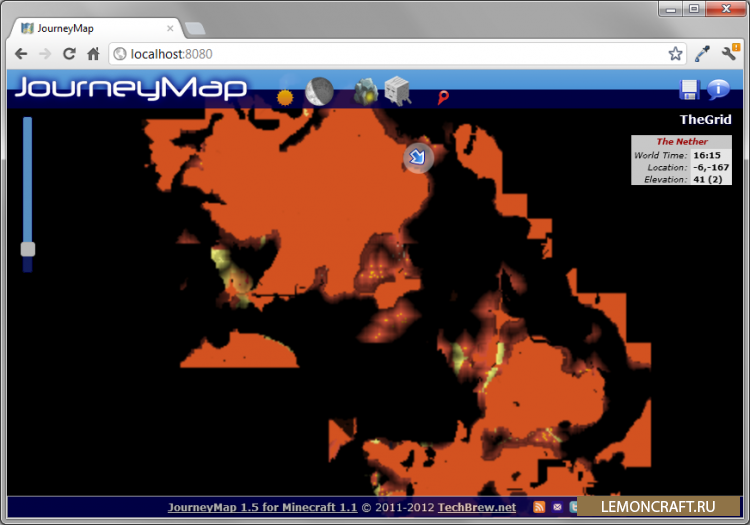Click the player position arrow marker

tap(418, 157)
